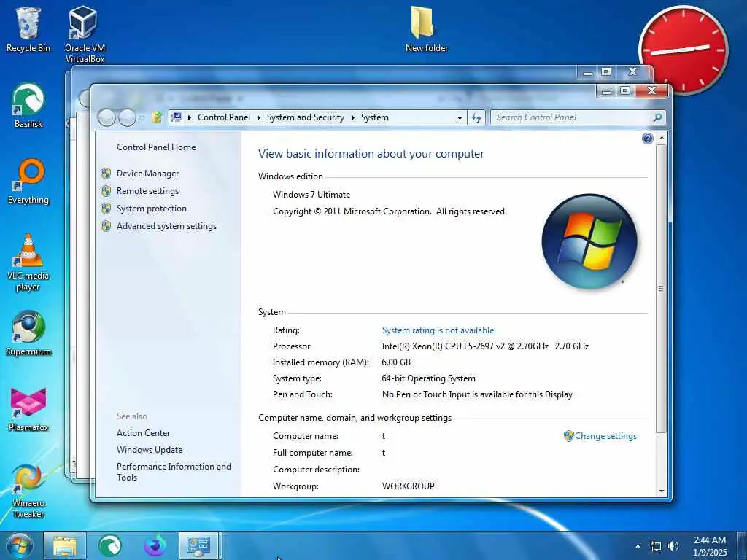The image size is (747, 560).
Task: Click the shield icon beside Device Manager
Action: click(x=106, y=174)
